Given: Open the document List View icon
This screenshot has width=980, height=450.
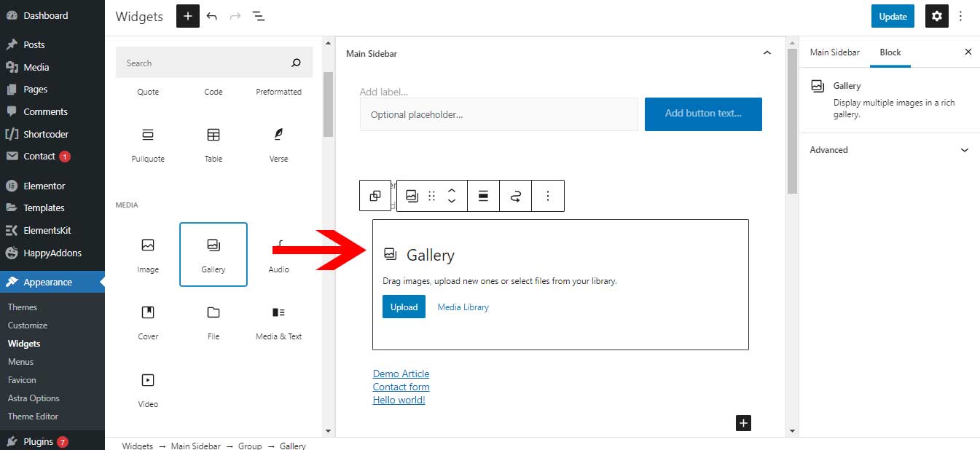Looking at the screenshot, I should tap(259, 16).
